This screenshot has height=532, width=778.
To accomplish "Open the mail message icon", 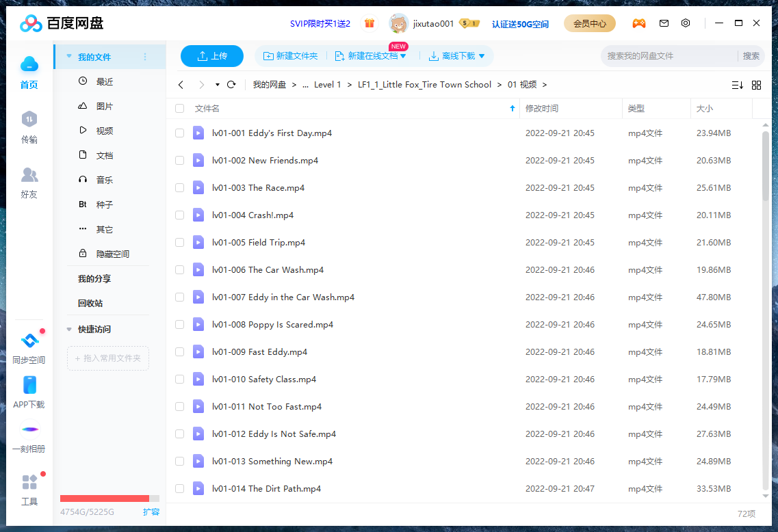I will pos(664,23).
